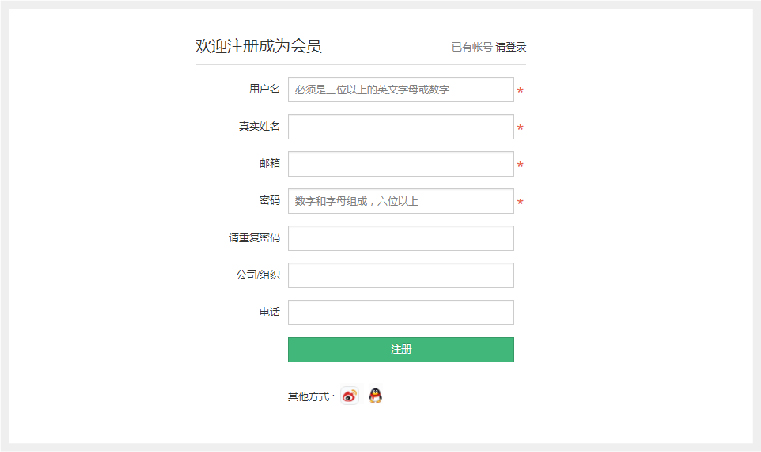The width and height of the screenshot is (761, 452).
Task: Focus the 公司/组织 company input field
Action: [x=401, y=275]
